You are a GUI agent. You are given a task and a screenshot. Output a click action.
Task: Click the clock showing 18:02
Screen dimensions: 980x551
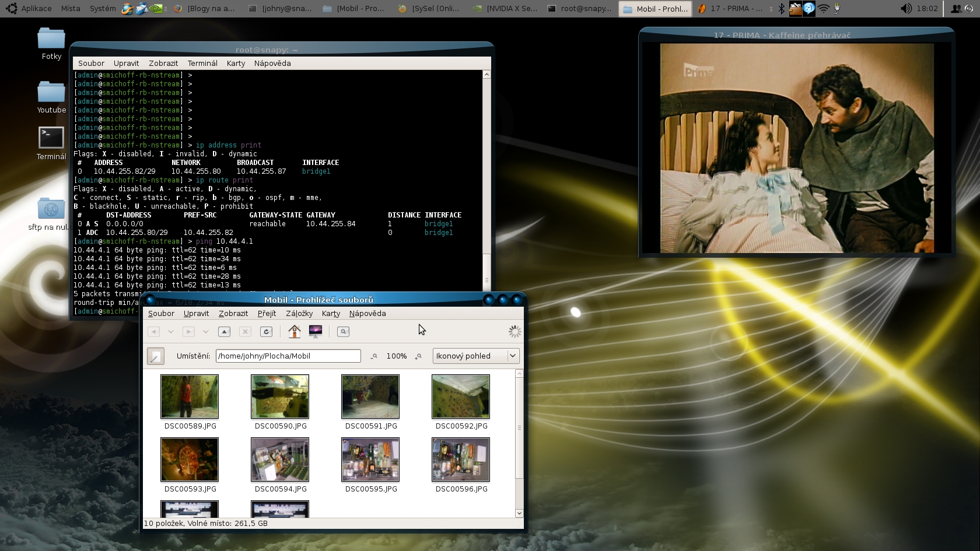927,9
